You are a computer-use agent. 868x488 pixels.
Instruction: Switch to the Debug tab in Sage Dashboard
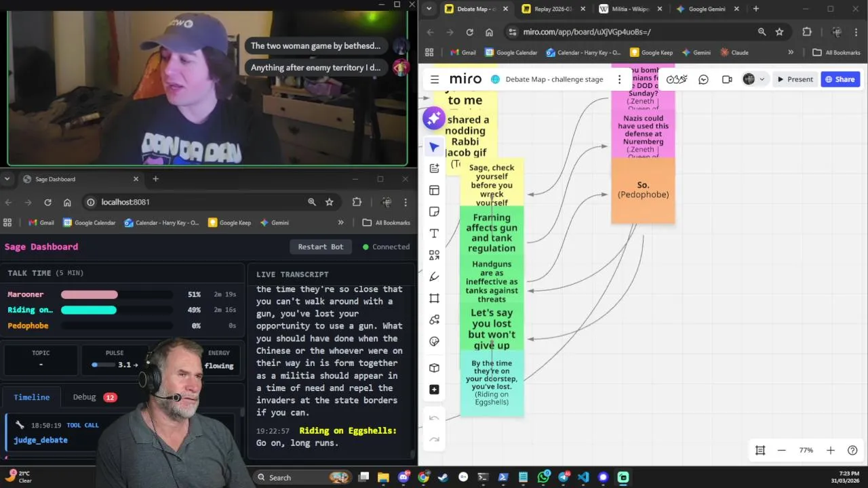point(94,397)
